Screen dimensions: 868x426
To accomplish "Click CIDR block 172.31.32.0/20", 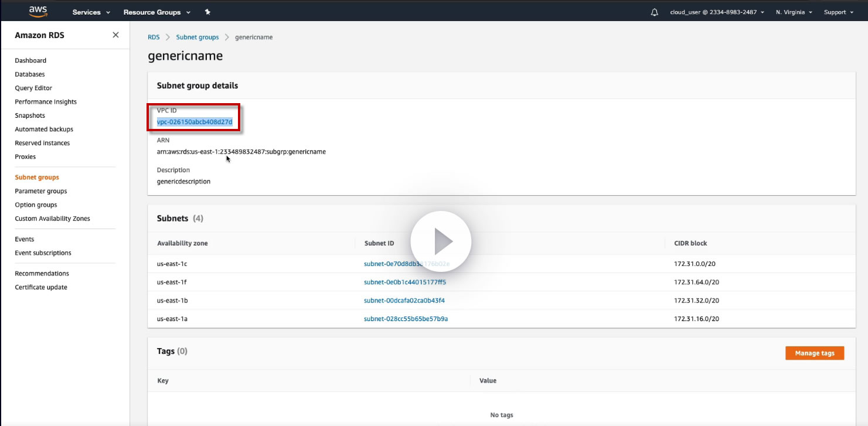I will (696, 301).
